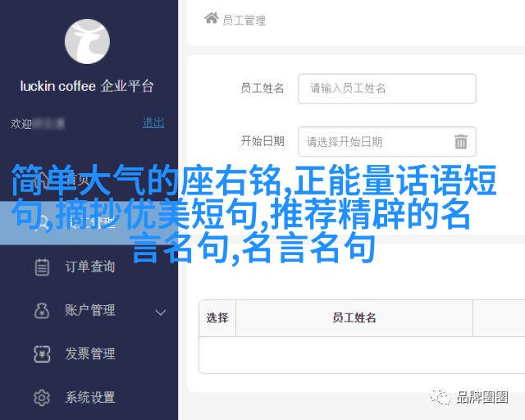Select 系统设置 in the sidebar
The width and height of the screenshot is (525, 420).
pos(90,398)
